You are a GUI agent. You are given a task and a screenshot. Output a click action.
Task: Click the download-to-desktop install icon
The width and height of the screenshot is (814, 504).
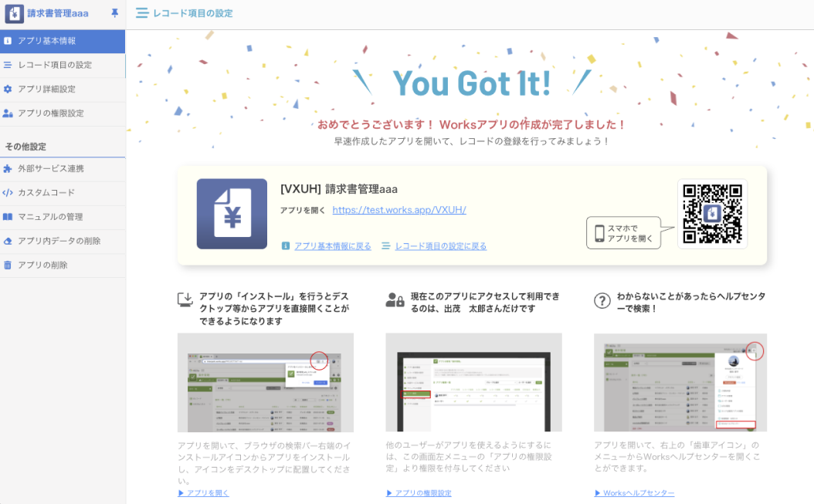pyautogui.click(x=185, y=299)
